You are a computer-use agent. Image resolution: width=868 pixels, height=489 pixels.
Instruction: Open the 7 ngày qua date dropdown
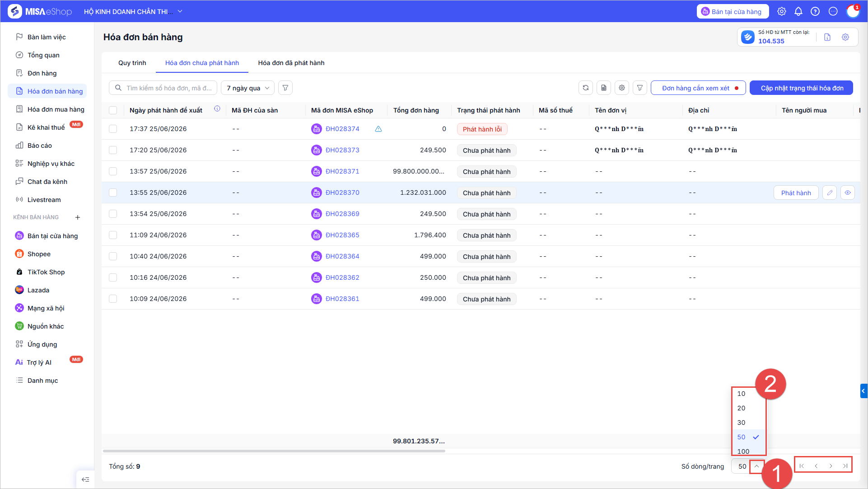point(248,88)
